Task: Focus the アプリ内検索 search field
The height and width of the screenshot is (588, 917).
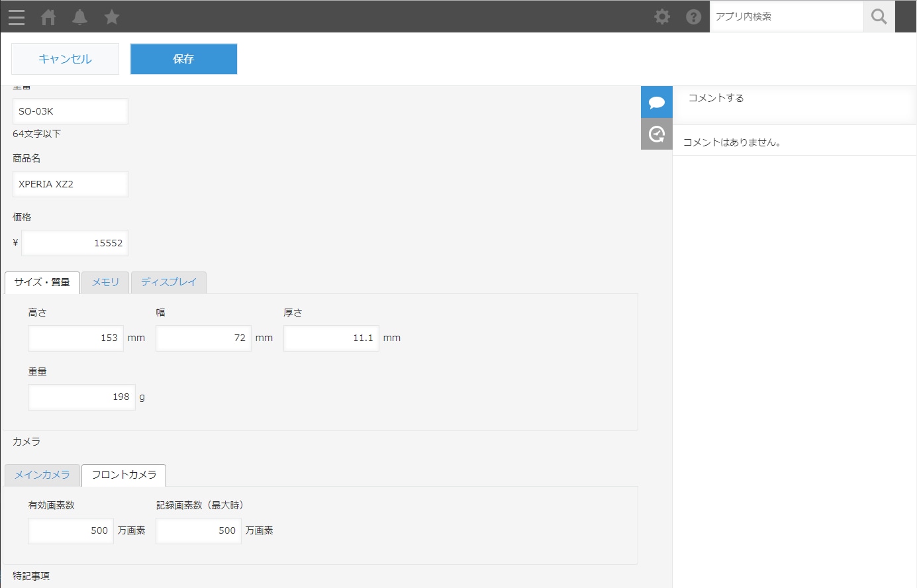Action: pos(787,17)
